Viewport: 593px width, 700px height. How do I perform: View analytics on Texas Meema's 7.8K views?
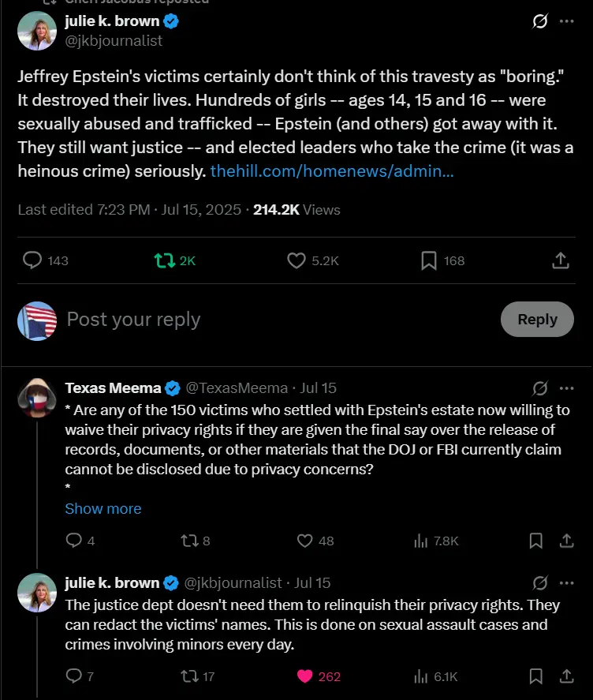pyautogui.click(x=421, y=541)
